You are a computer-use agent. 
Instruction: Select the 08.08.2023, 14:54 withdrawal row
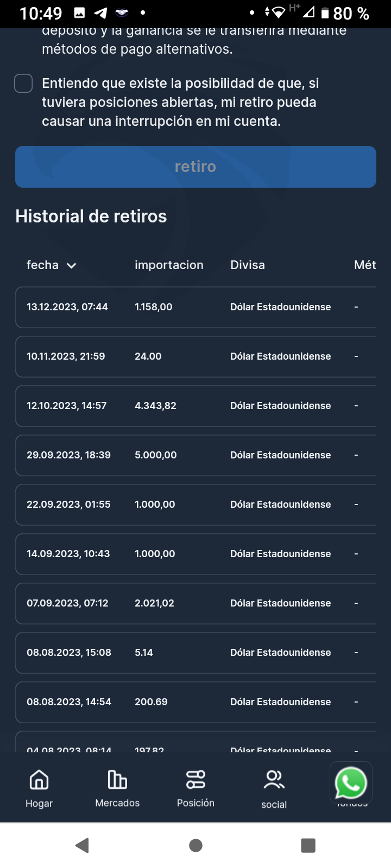(195, 702)
